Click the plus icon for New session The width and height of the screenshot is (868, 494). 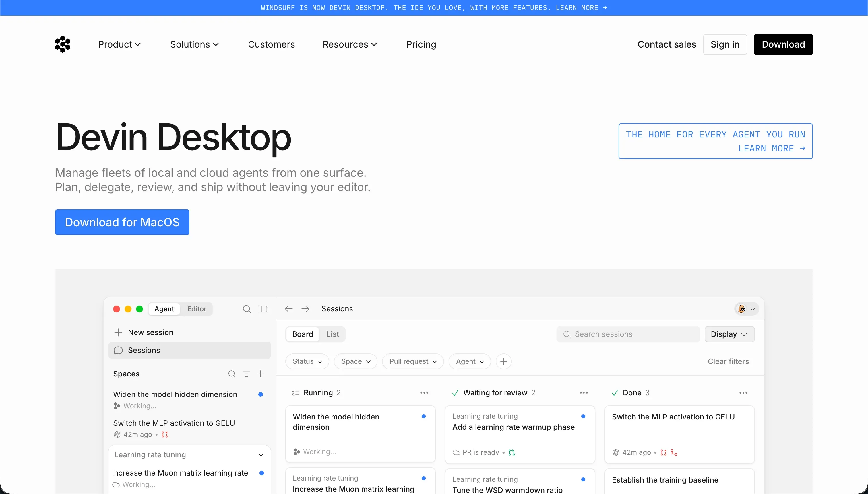click(x=118, y=332)
